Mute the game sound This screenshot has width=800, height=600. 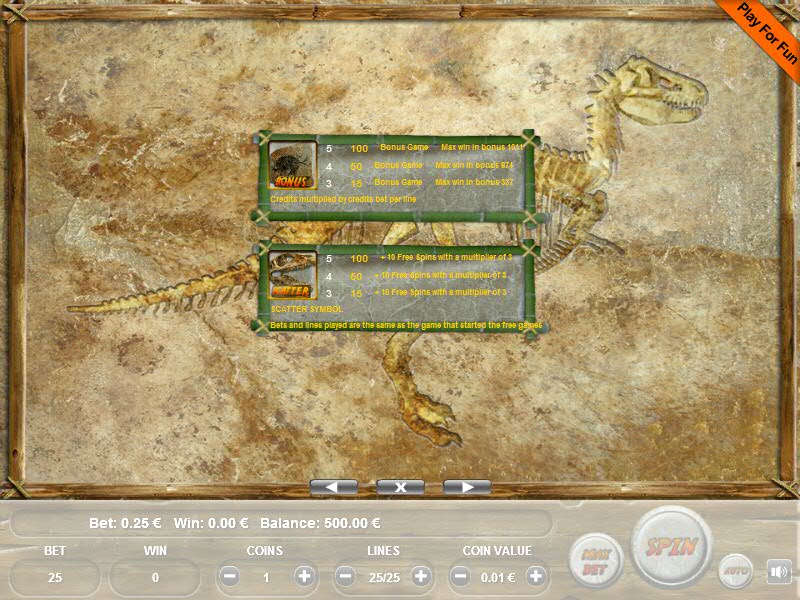click(x=779, y=572)
